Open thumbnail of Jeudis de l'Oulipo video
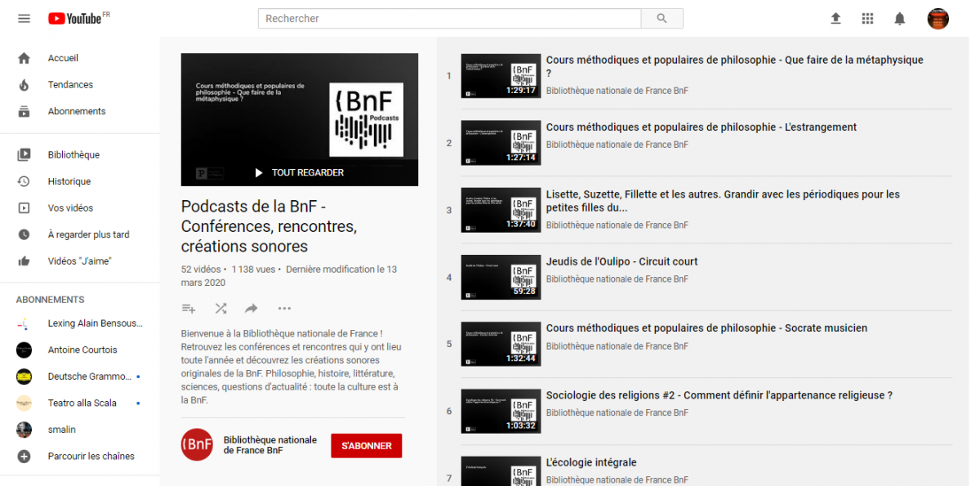Screen dimensions: 980x486 (501, 277)
